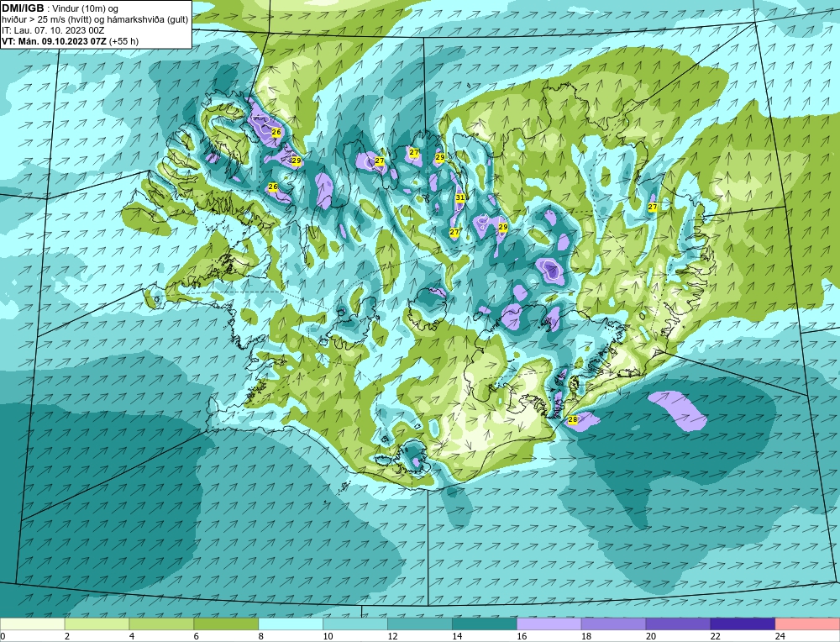Click the 16–18 m/s lavender legend swatch
Viewport: 840px width, 642px height.
point(549,624)
